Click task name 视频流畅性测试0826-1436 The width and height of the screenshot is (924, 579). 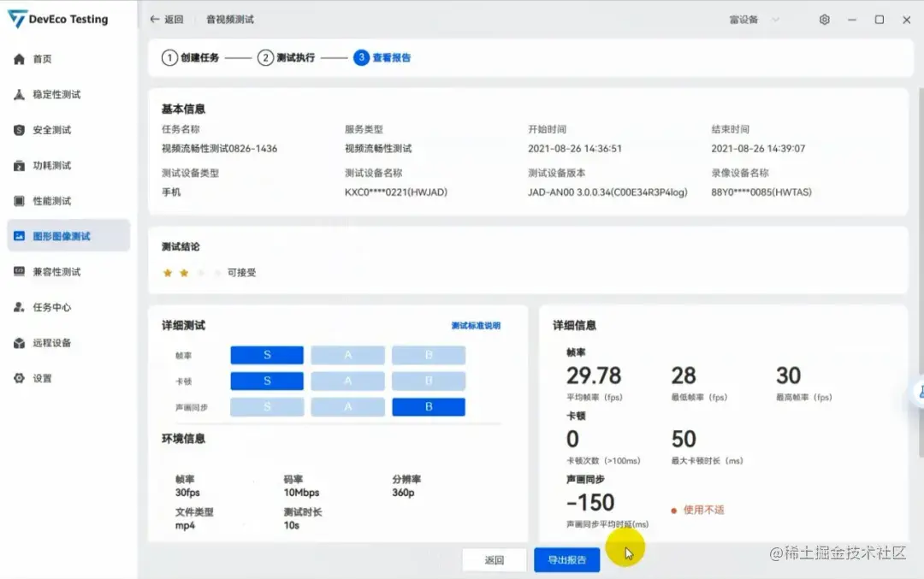219,149
